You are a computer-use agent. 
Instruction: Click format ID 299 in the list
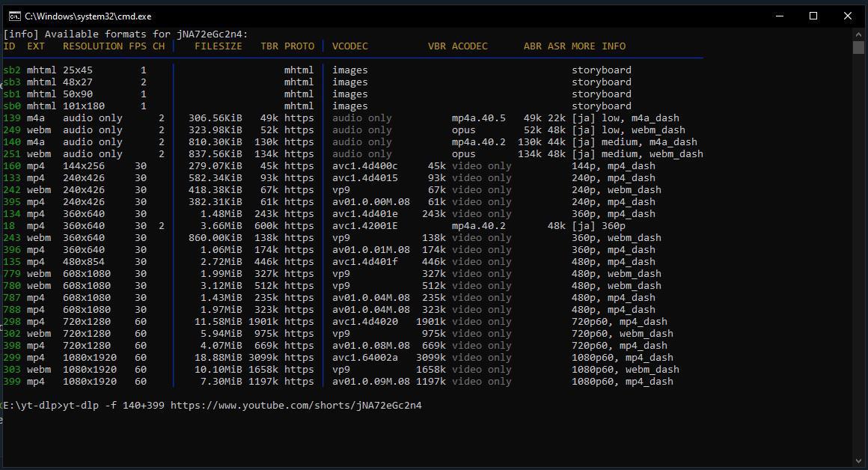click(x=12, y=358)
